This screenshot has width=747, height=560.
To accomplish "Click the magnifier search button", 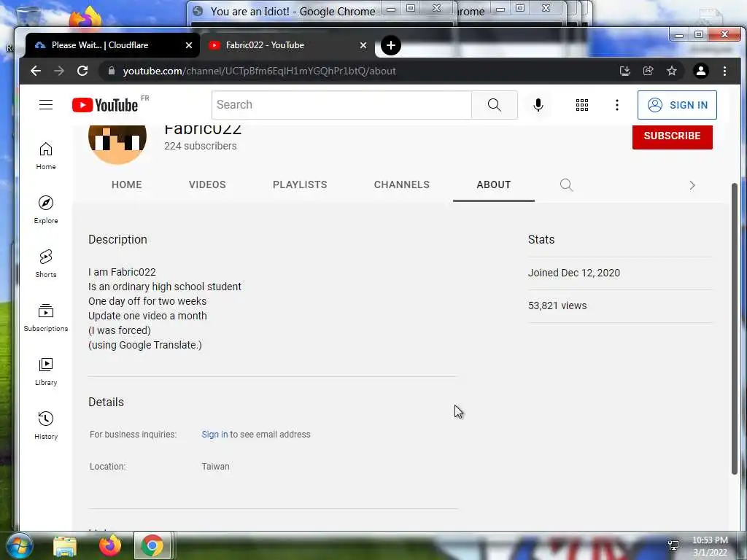I will tap(495, 105).
